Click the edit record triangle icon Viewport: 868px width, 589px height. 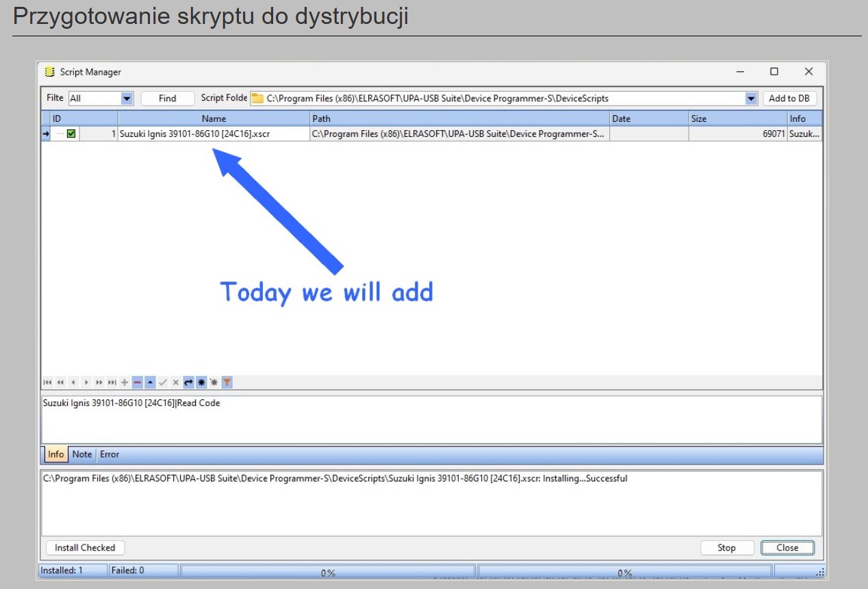point(150,382)
